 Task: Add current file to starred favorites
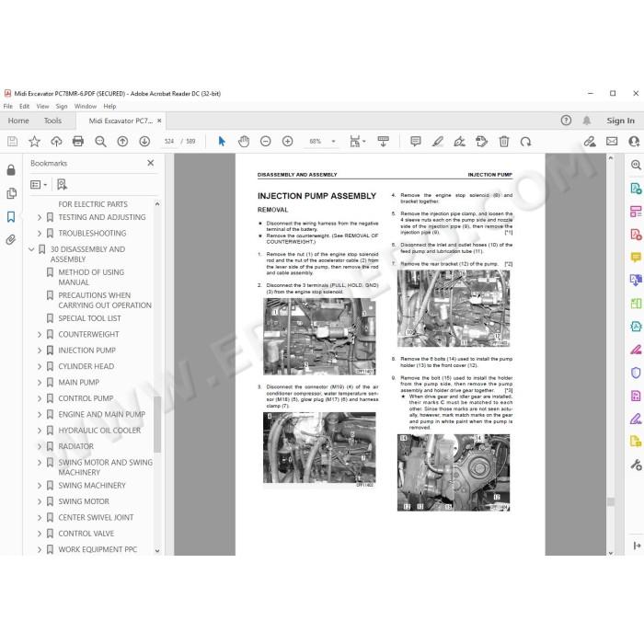(x=35, y=142)
